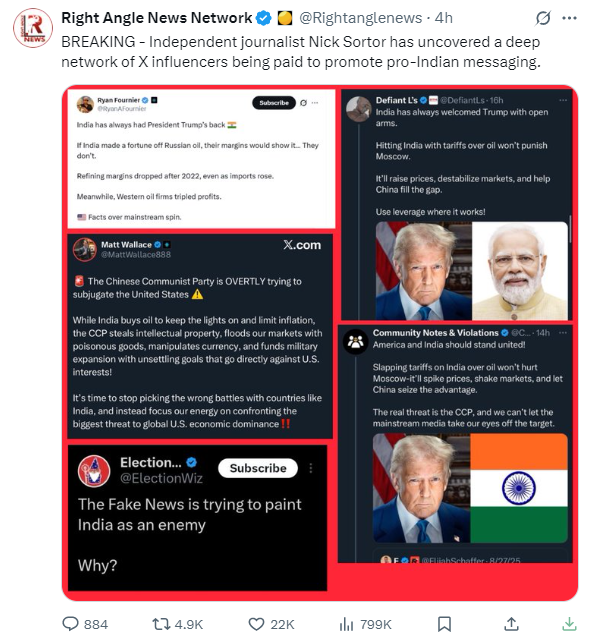
Task: Open Right Angle News Network display name
Action: tap(157, 18)
